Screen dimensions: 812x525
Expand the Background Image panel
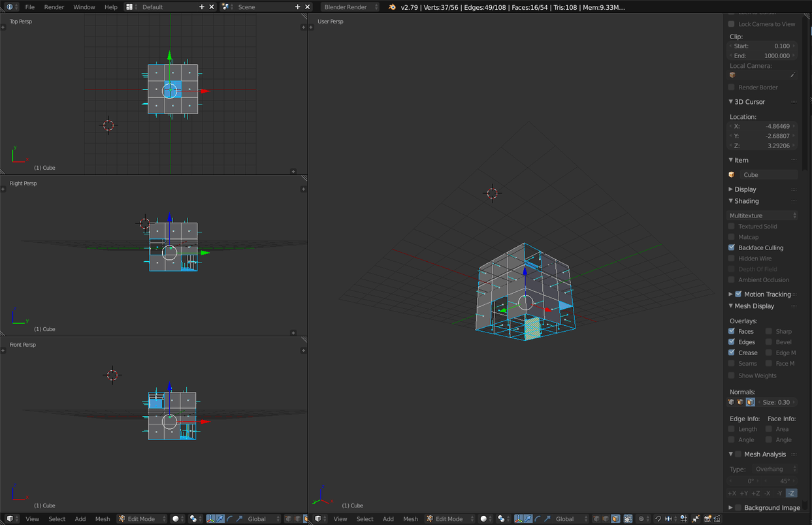pyautogui.click(x=771, y=507)
